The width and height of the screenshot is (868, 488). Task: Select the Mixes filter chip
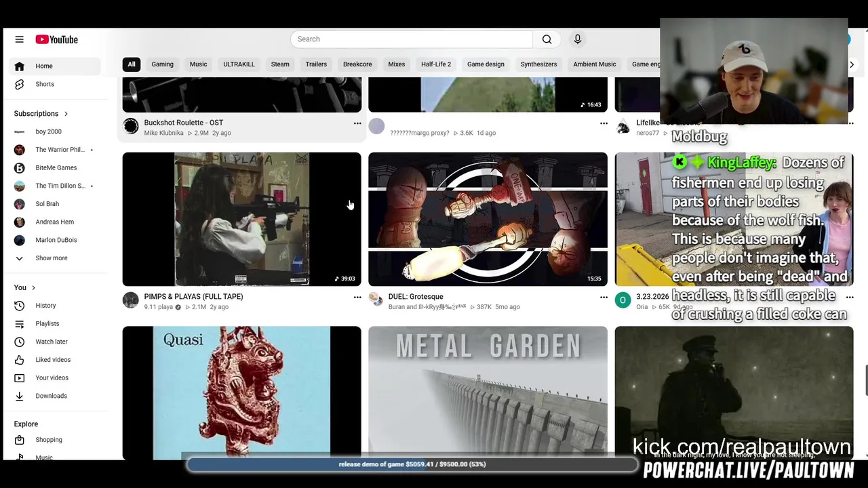click(396, 64)
